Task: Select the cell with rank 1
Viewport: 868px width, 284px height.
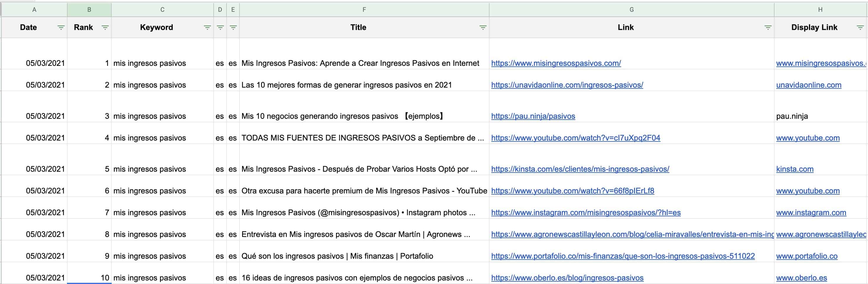Action: (x=89, y=54)
